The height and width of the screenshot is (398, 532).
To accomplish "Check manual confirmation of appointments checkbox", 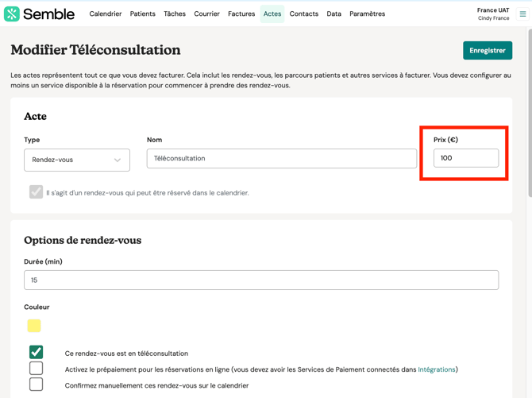I will [x=37, y=384].
